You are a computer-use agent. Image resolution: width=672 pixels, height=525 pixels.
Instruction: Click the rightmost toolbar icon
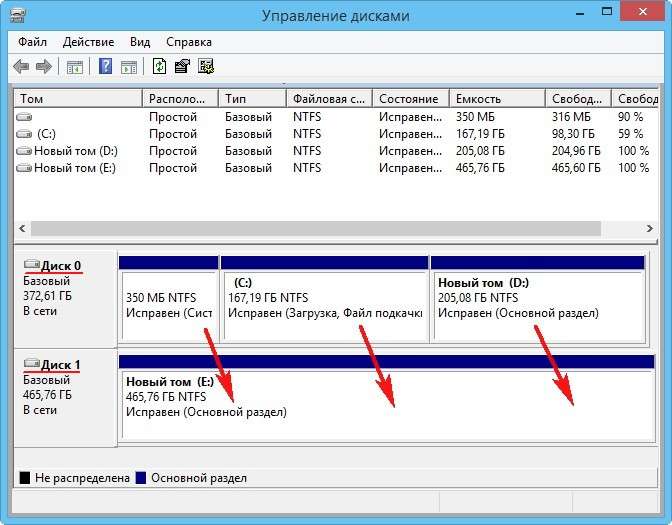(206, 67)
